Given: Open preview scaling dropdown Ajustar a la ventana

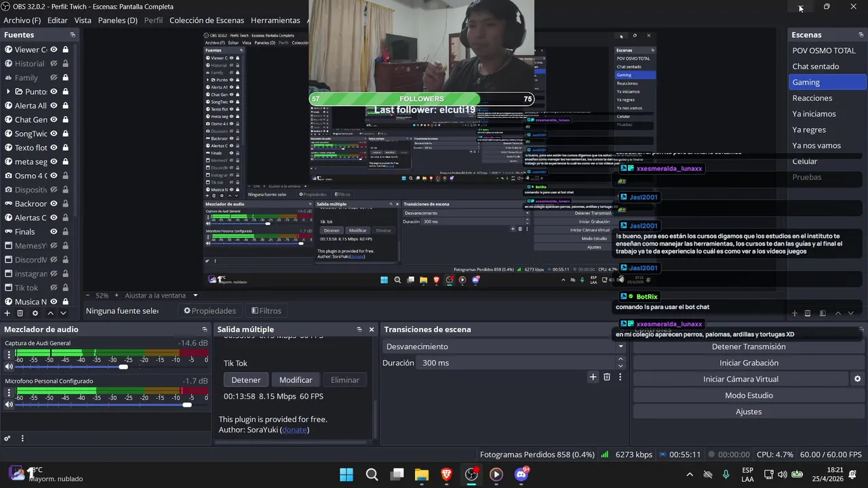Looking at the screenshot, I should [161, 296].
